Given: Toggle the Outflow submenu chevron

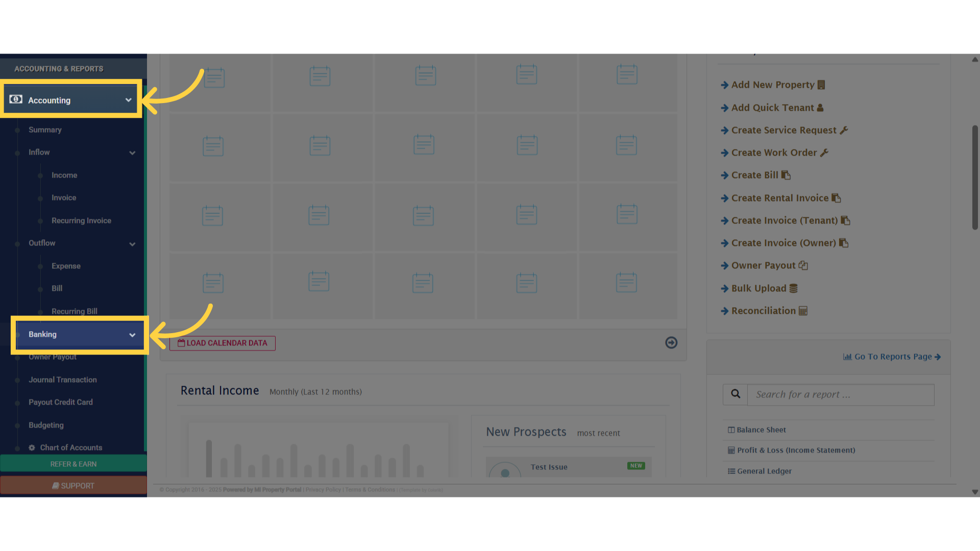Looking at the screenshot, I should pos(132,244).
